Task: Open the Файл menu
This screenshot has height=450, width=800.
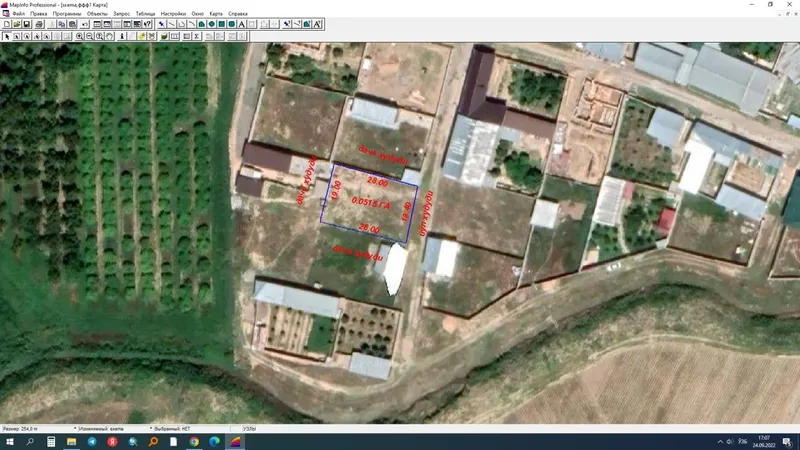Action: click(x=18, y=14)
